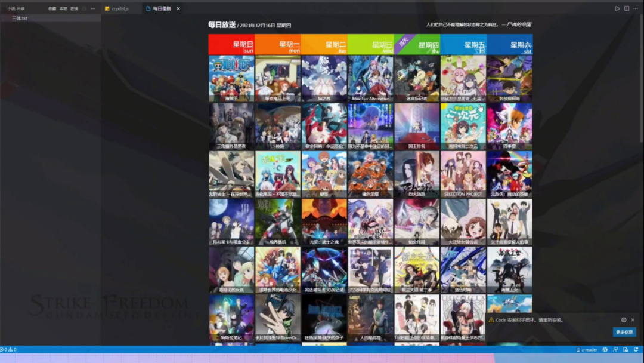Open the sidebar panel ellipsis menu
The width and height of the screenshot is (644, 363).
click(93, 8)
